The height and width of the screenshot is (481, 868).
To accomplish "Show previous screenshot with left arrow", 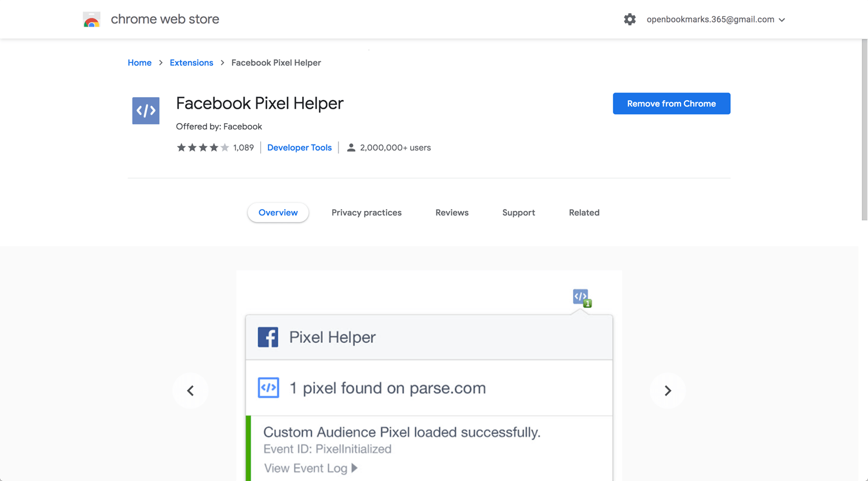I will coord(190,391).
